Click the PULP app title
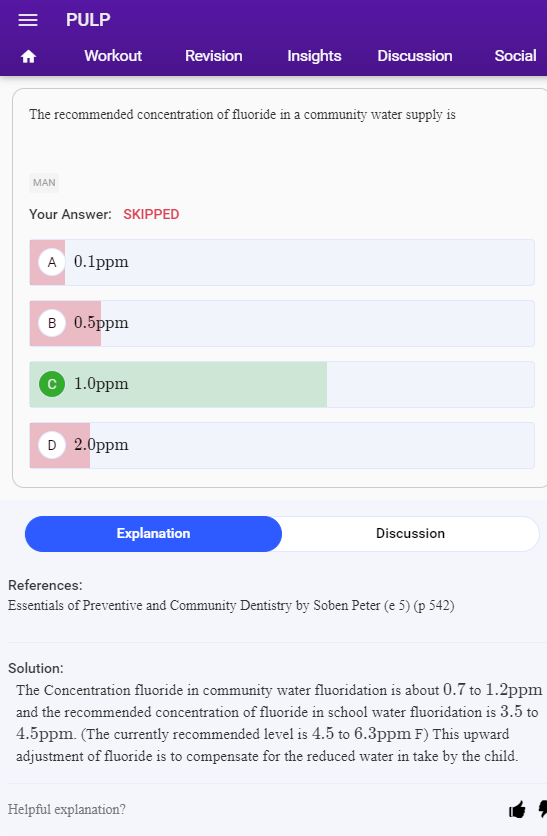 pos(88,20)
